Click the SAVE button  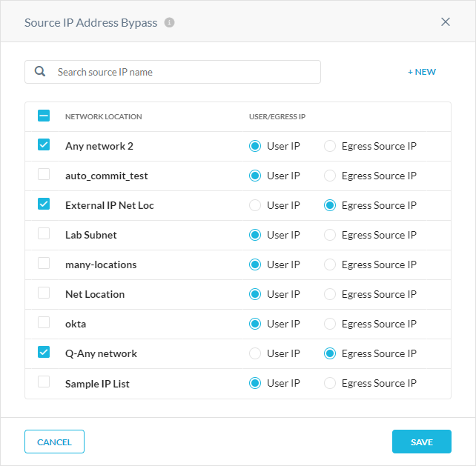pyautogui.click(x=421, y=442)
